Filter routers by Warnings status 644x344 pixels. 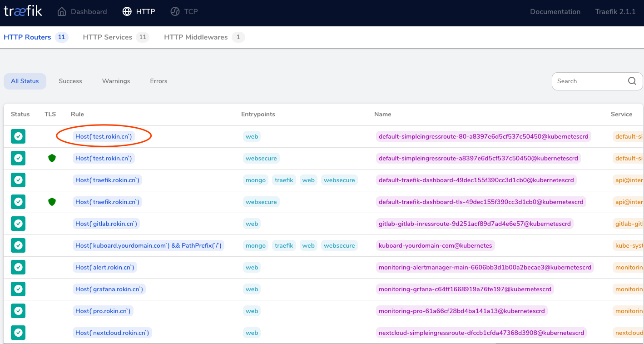[116, 81]
